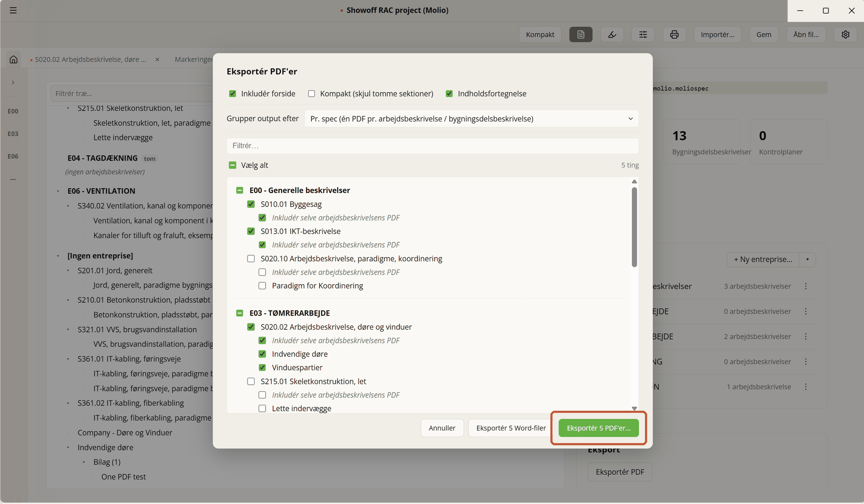Uncheck S010.01 Byggesag checkbox

(251, 204)
